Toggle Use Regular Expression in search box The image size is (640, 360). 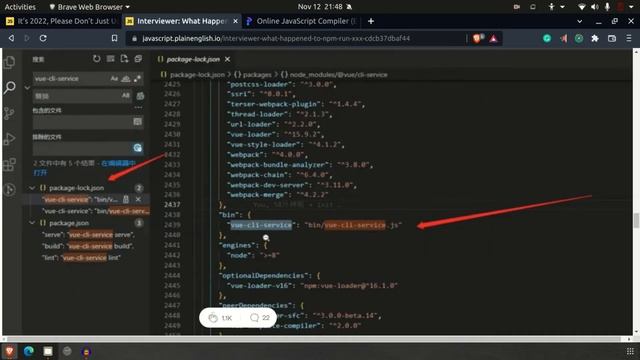coord(137,78)
